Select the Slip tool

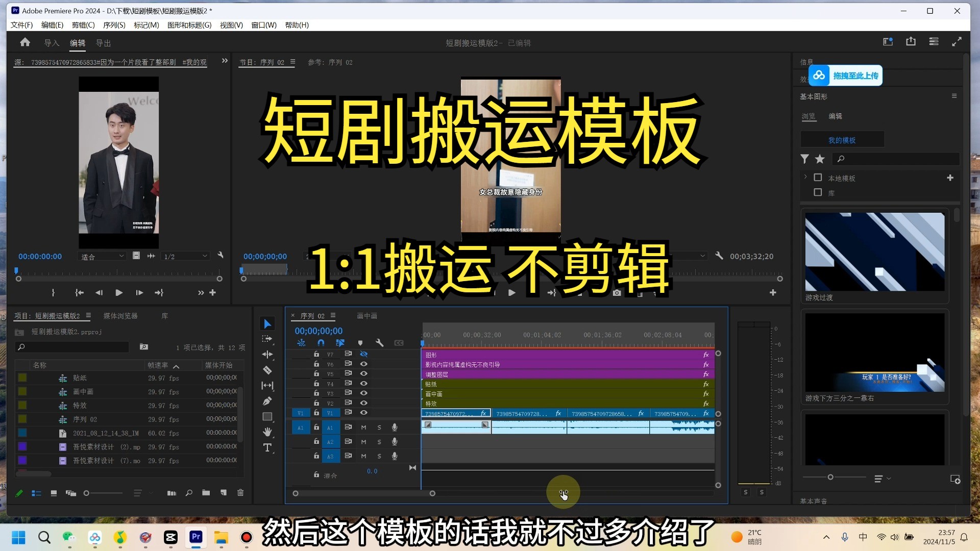[267, 386]
